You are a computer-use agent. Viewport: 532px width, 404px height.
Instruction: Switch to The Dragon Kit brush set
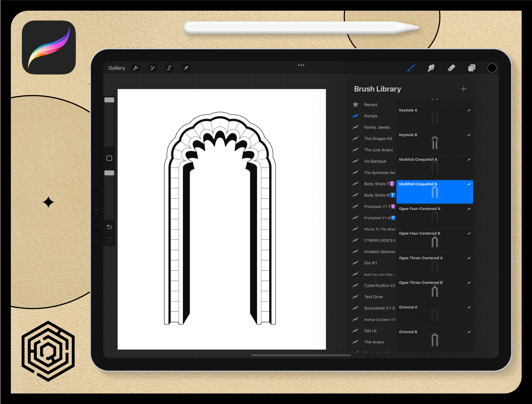coord(378,139)
